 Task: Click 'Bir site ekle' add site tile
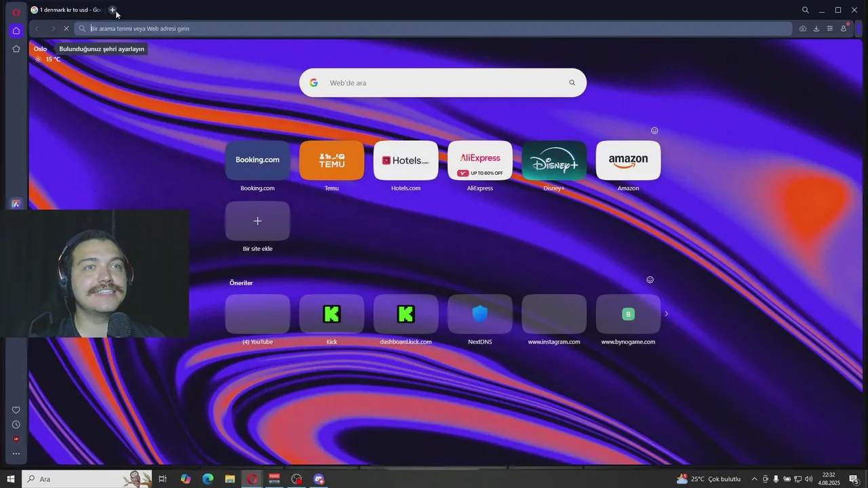pos(258,221)
